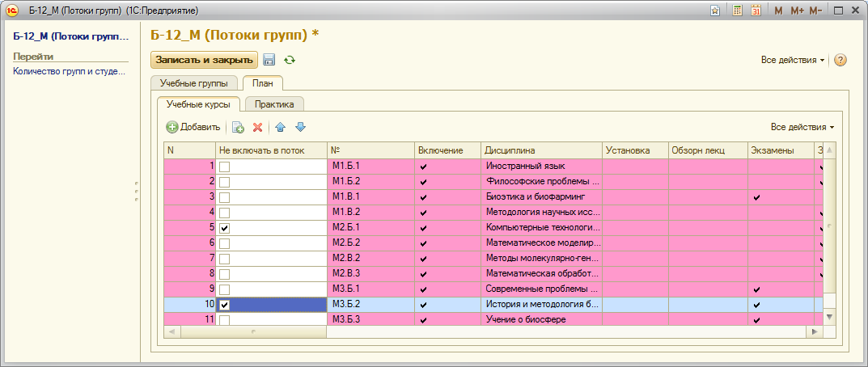This screenshot has width=868, height=367.
Task: Click the save diskette icon
Action: [269, 60]
